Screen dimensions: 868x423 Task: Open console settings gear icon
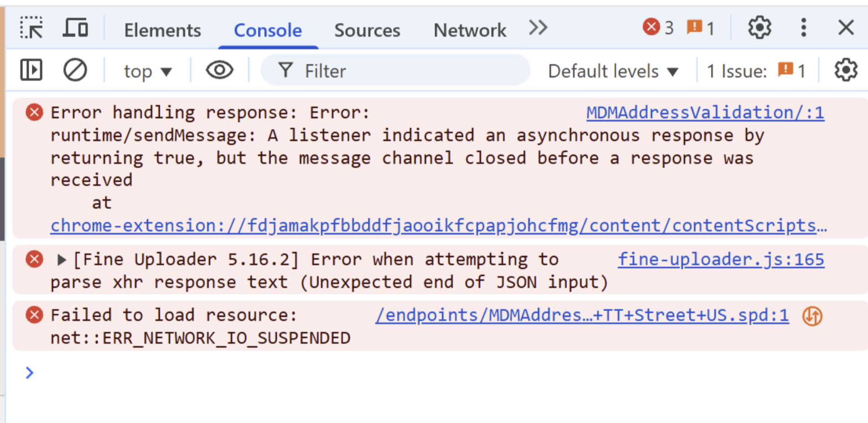point(846,70)
